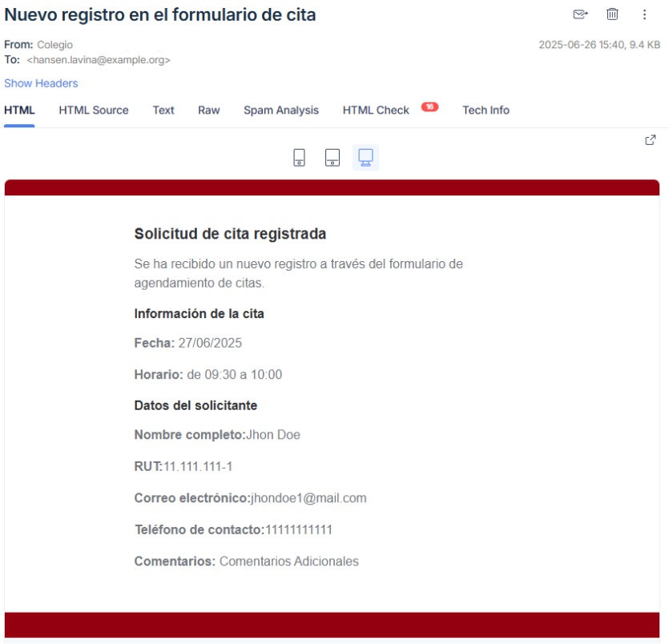Click the email subject title
Screen dimensions: 669x644
[160, 14]
